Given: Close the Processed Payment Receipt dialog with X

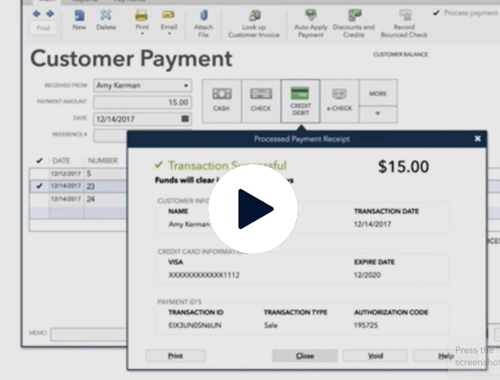Looking at the screenshot, I should coord(477,139).
